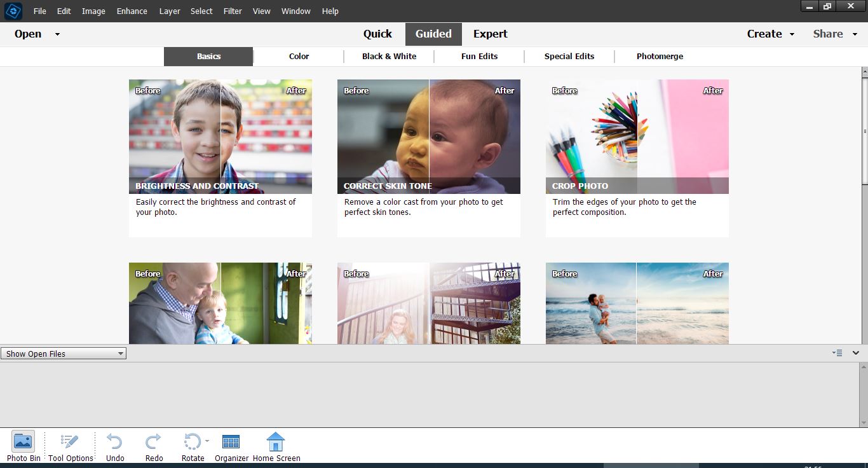Viewport: 868px width, 468px height.
Task: Click the Undo arrow icon
Action: (114, 441)
